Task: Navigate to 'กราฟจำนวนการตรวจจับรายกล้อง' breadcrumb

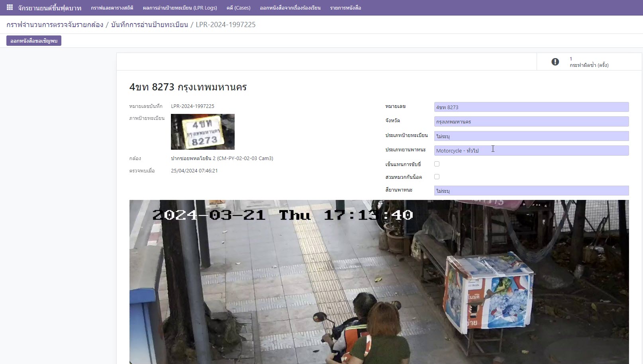Action: pos(55,25)
